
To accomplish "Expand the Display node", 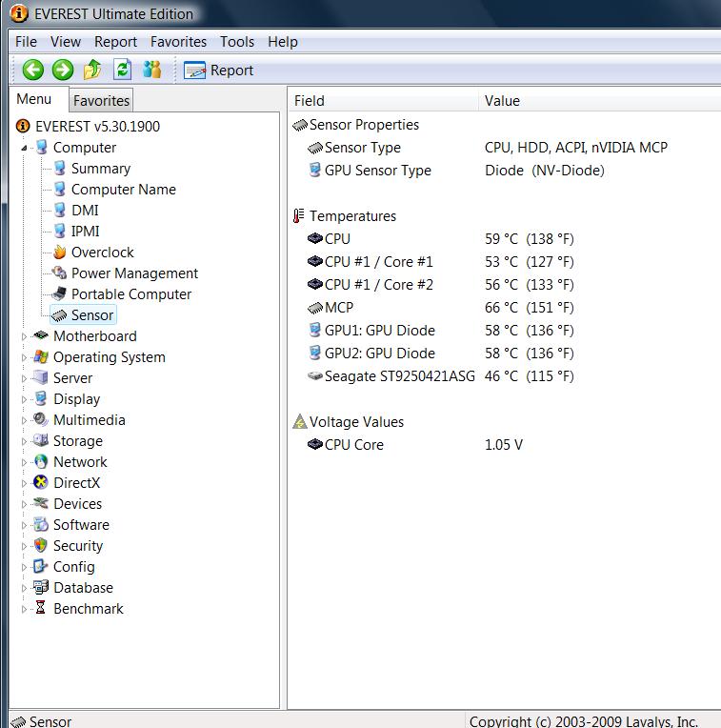I will coord(24,399).
